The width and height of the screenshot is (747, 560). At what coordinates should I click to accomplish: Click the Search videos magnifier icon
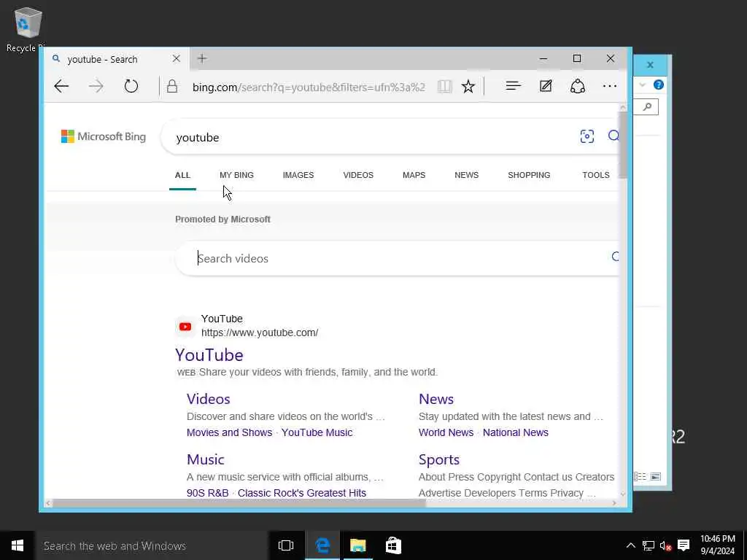(x=615, y=257)
